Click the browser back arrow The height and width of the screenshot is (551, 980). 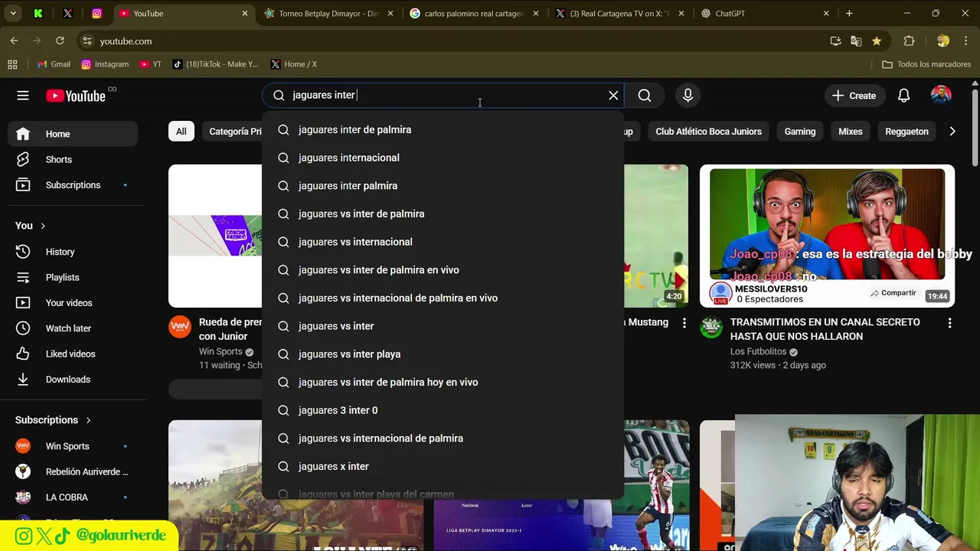14,41
